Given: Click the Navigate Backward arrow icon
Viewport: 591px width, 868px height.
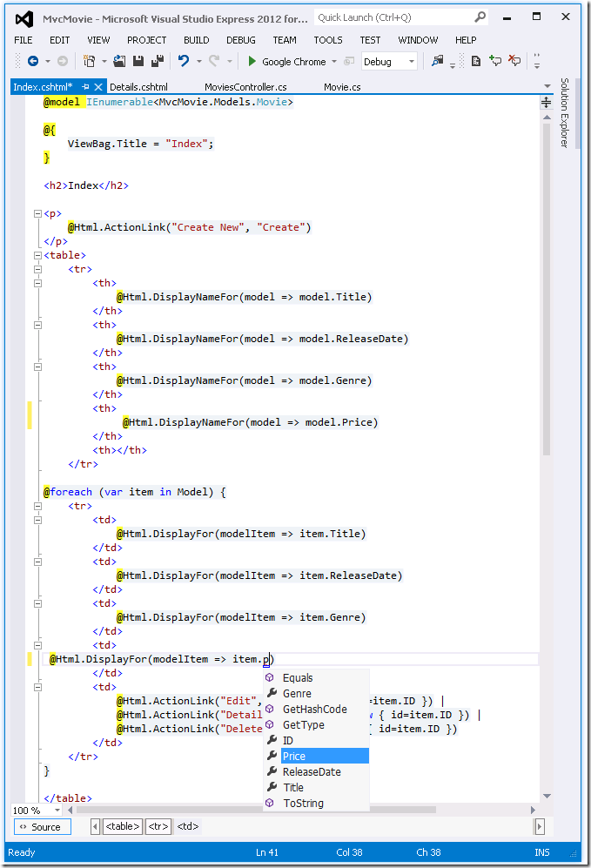Looking at the screenshot, I should [32, 62].
